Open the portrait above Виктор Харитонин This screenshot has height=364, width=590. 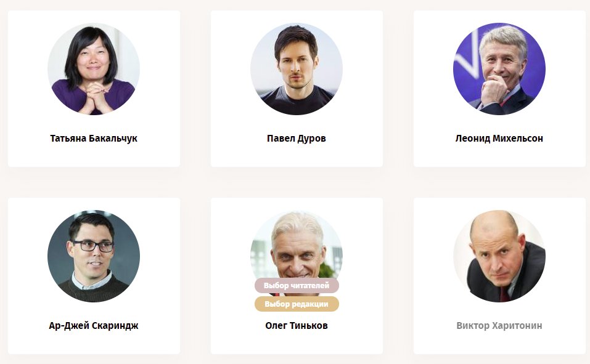click(499, 256)
